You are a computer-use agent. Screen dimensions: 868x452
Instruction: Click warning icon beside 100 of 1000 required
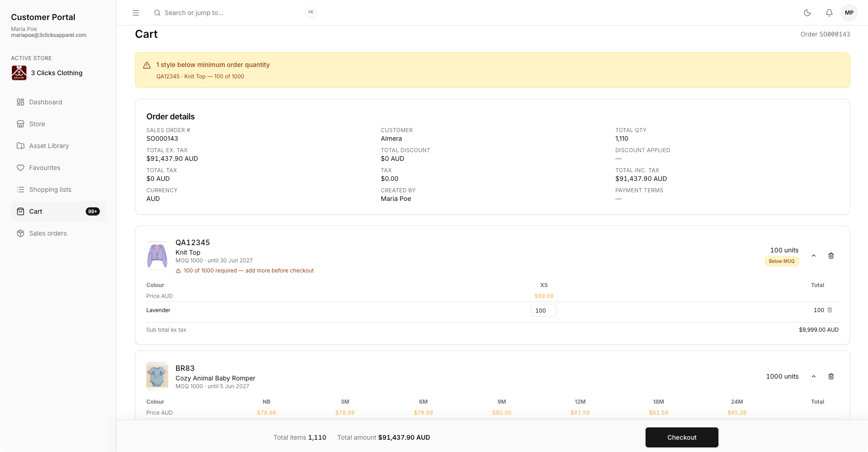(178, 271)
